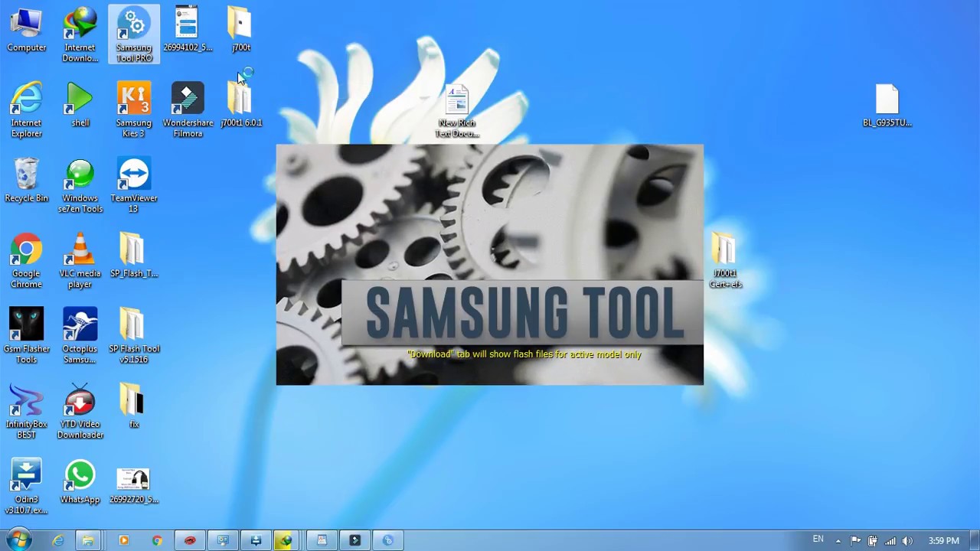Image resolution: width=980 pixels, height=551 pixels.
Task: Select the SP_Flash_T folder
Action: [x=134, y=256]
